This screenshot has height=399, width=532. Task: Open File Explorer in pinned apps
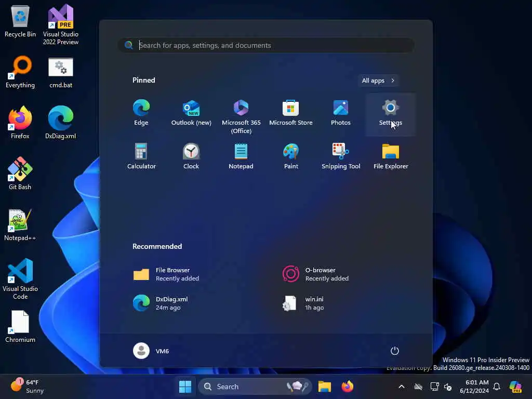[391, 156]
